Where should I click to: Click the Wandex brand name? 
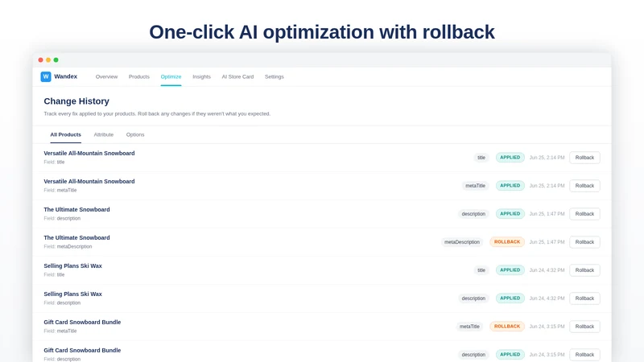tap(66, 76)
